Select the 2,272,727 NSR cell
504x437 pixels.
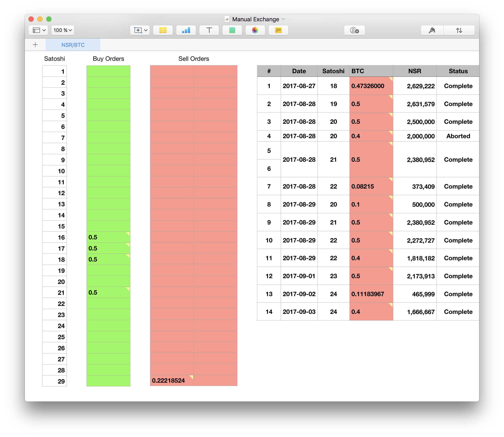[x=415, y=240]
